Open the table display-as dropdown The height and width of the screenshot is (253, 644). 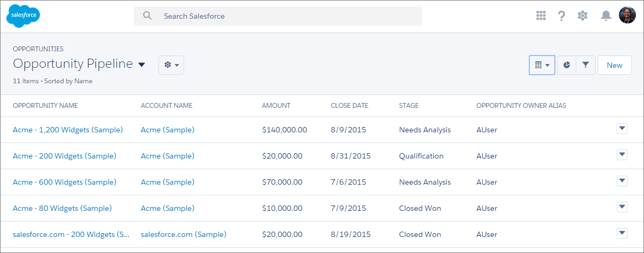point(542,65)
